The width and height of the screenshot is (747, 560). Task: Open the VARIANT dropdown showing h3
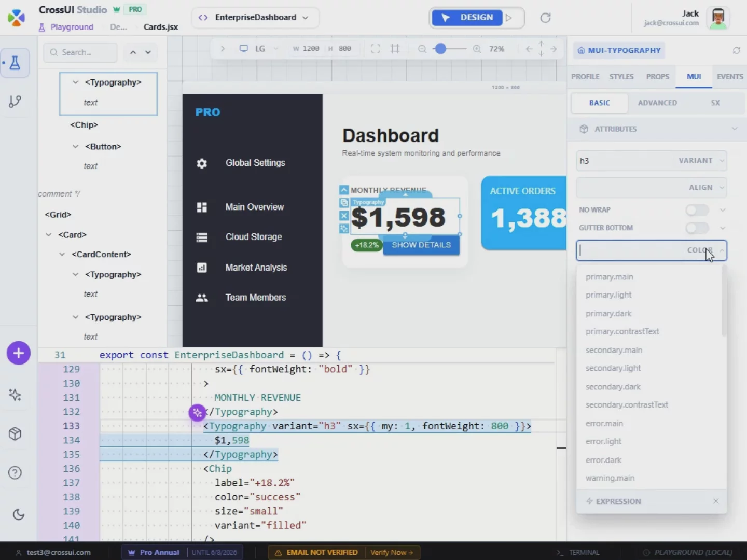tap(651, 161)
